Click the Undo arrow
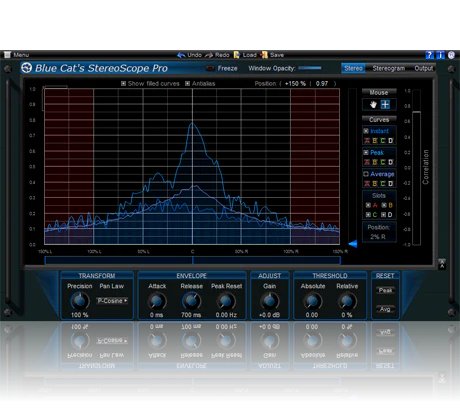Screen dimensions: 460x416 [181, 55]
